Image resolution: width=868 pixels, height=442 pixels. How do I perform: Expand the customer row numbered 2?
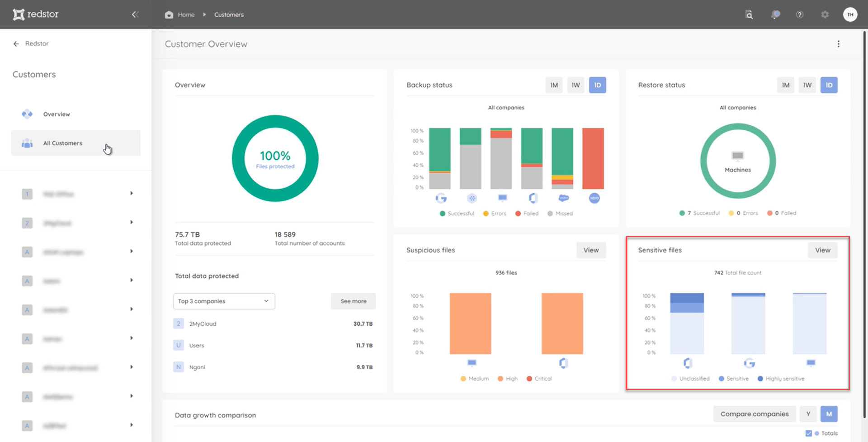(x=132, y=223)
